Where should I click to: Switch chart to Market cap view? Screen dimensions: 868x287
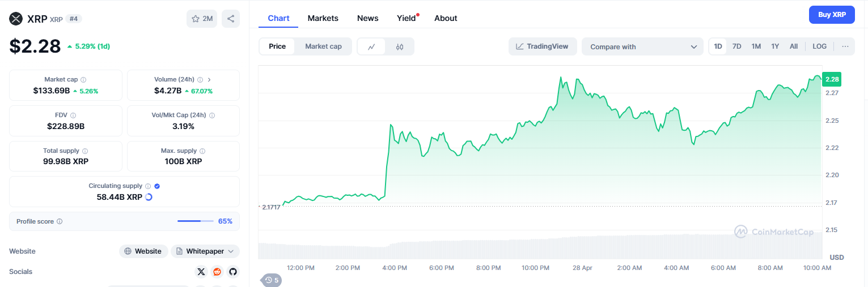(323, 46)
